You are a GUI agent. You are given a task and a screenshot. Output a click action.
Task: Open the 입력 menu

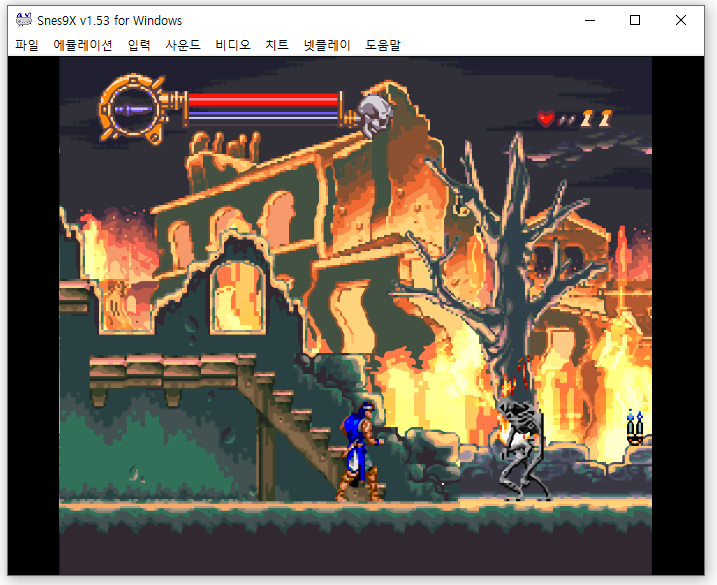[x=139, y=45]
